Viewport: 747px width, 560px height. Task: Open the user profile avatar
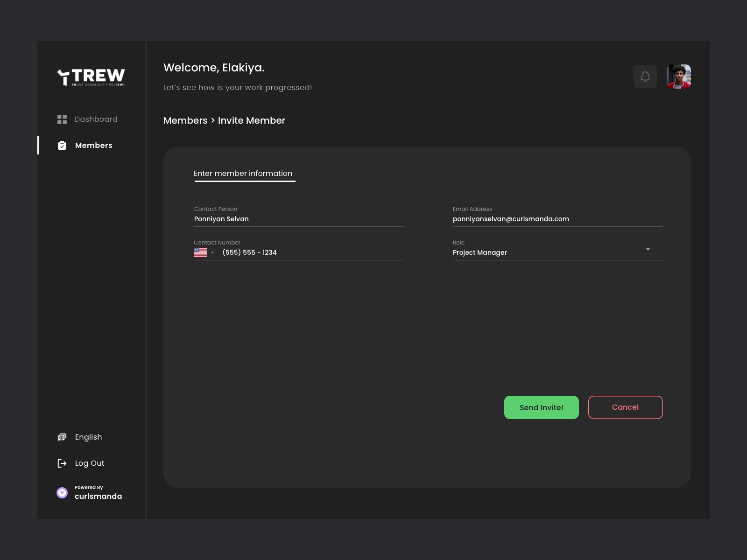pos(679,77)
